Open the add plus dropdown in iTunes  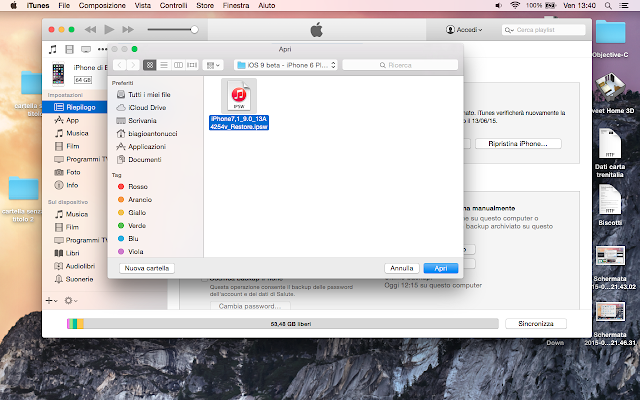click(51, 301)
